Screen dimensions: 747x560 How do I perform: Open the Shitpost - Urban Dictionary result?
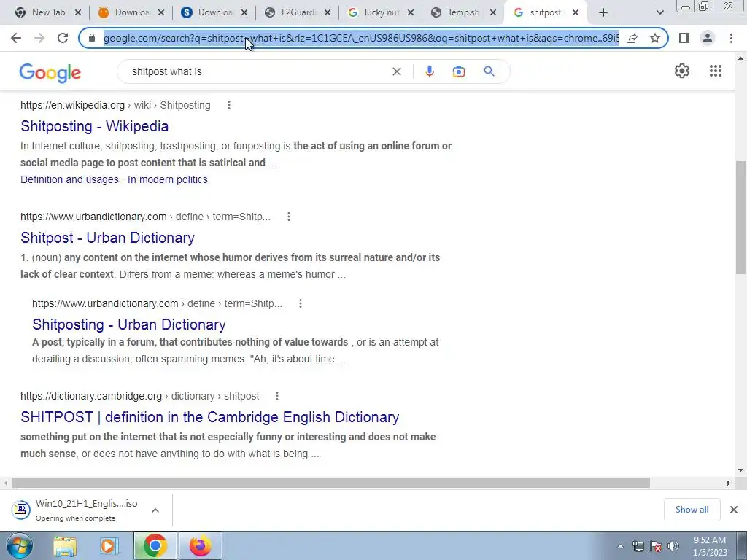point(108,238)
